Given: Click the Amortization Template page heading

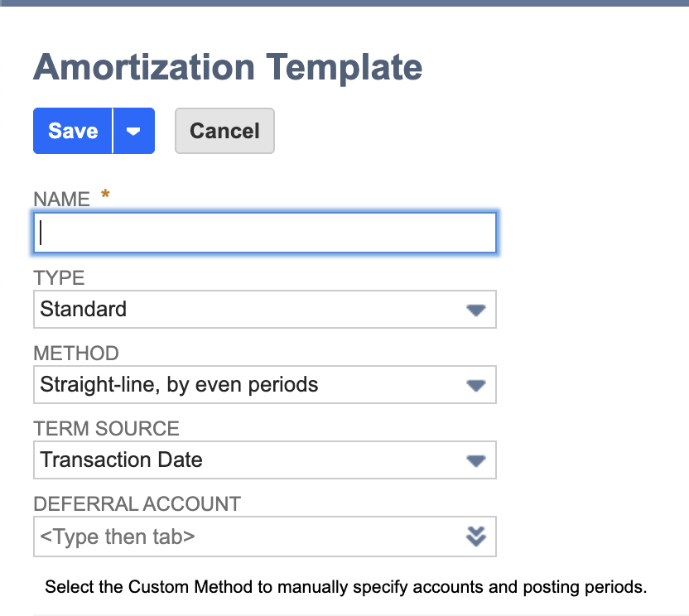Looking at the screenshot, I should pyautogui.click(x=228, y=67).
